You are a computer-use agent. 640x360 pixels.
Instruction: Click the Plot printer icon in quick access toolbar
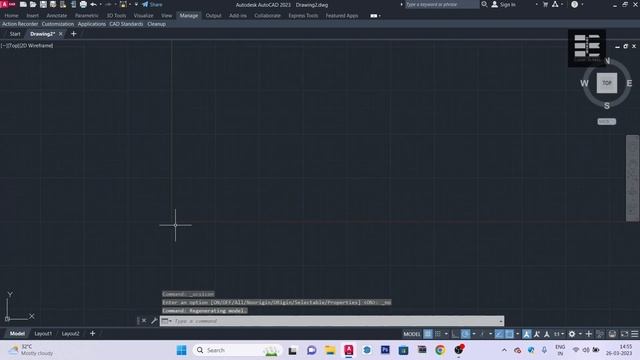pyautogui.click(x=83, y=4)
